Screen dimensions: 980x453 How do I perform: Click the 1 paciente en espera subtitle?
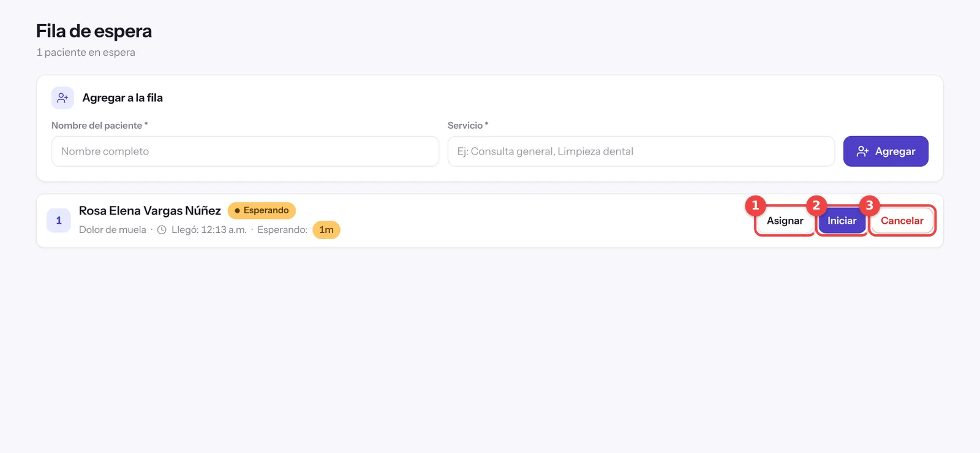(86, 53)
